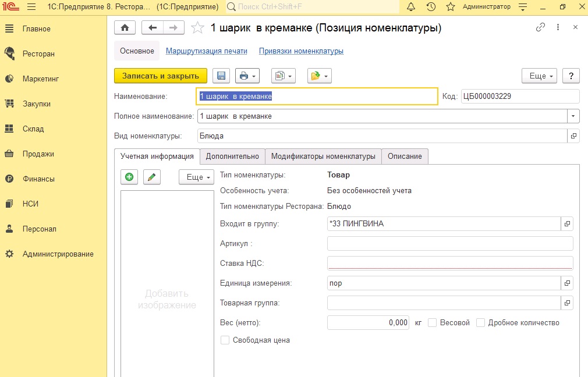Screen dimensions: 588x377
Task: Open Товарная группа value icon
Action: click(567, 303)
